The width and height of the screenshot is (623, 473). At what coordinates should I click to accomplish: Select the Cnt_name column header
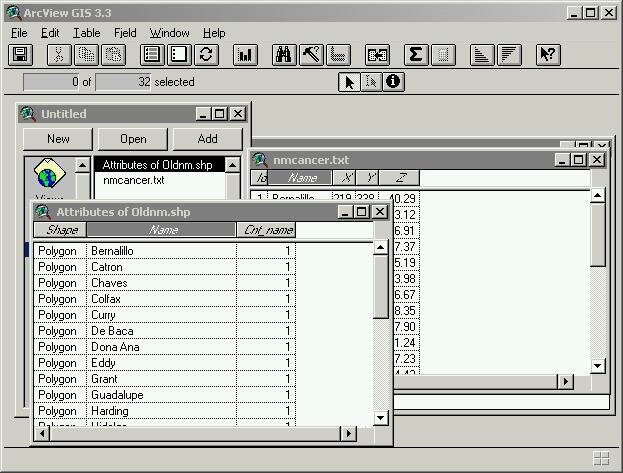tap(266, 230)
